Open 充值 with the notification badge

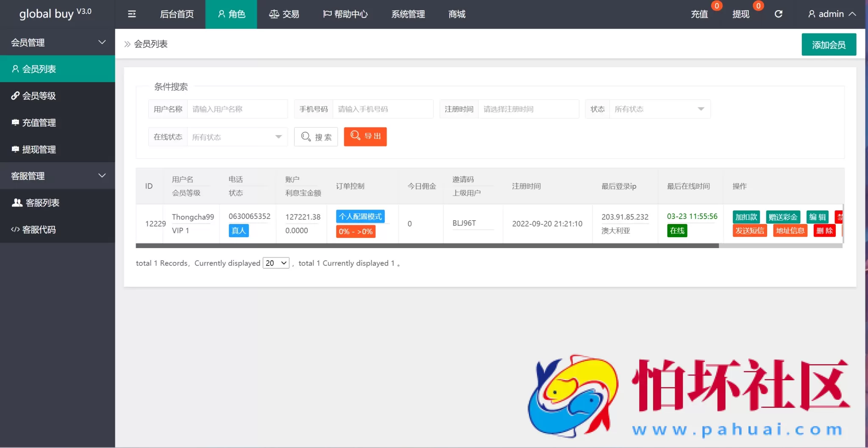pyautogui.click(x=699, y=14)
